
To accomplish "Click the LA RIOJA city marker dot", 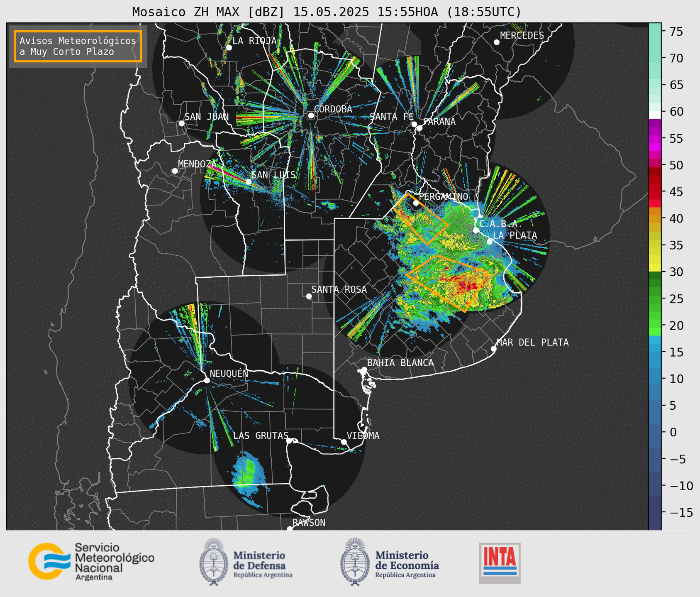I will click(x=229, y=48).
